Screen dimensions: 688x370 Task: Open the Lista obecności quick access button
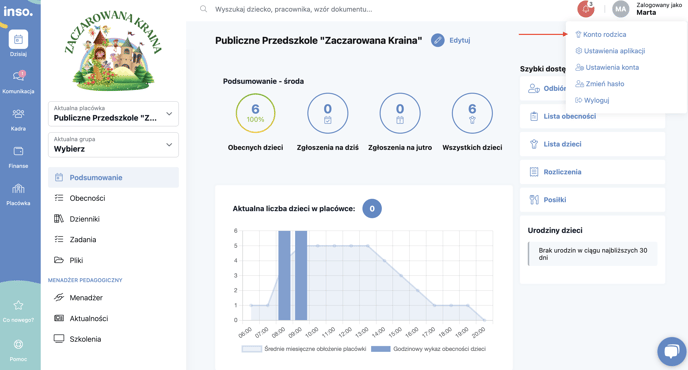[x=592, y=116]
